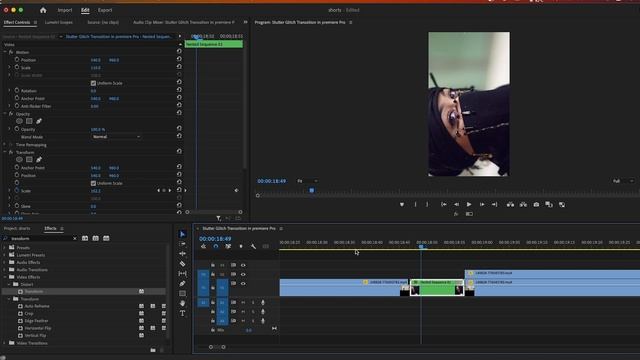Select the Type tool
640x360 pixels.
[x=182, y=313]
